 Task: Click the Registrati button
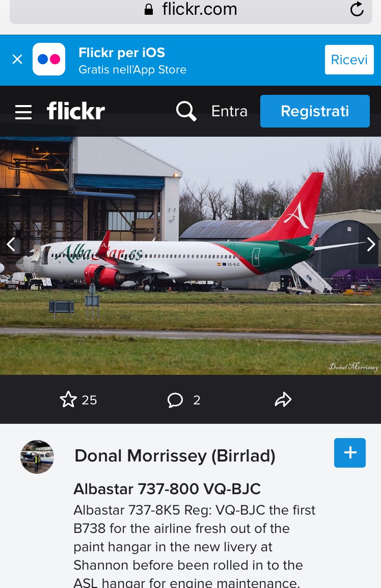tap(315, 111)
